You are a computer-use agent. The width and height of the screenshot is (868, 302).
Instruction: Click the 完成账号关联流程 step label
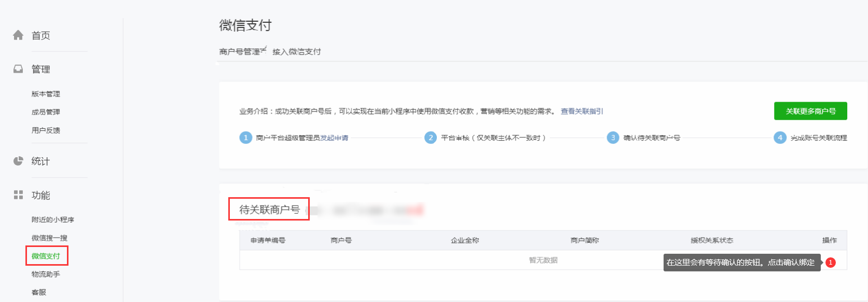819,138
